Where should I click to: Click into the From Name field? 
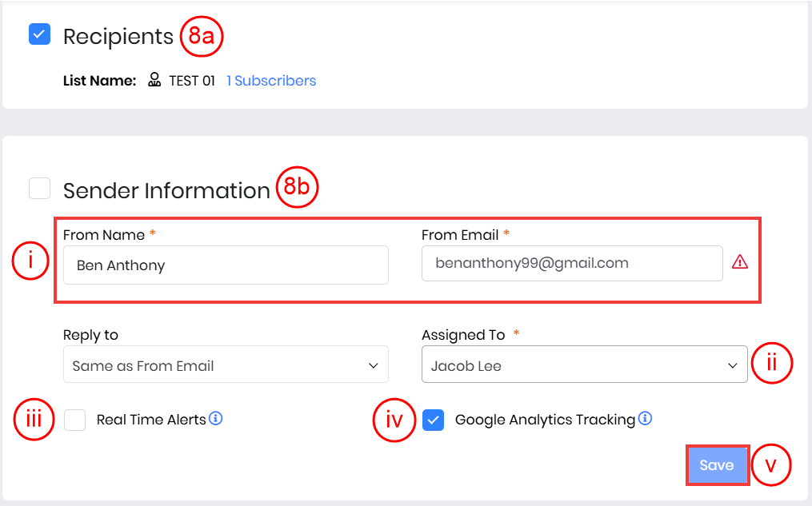point(226,265)
